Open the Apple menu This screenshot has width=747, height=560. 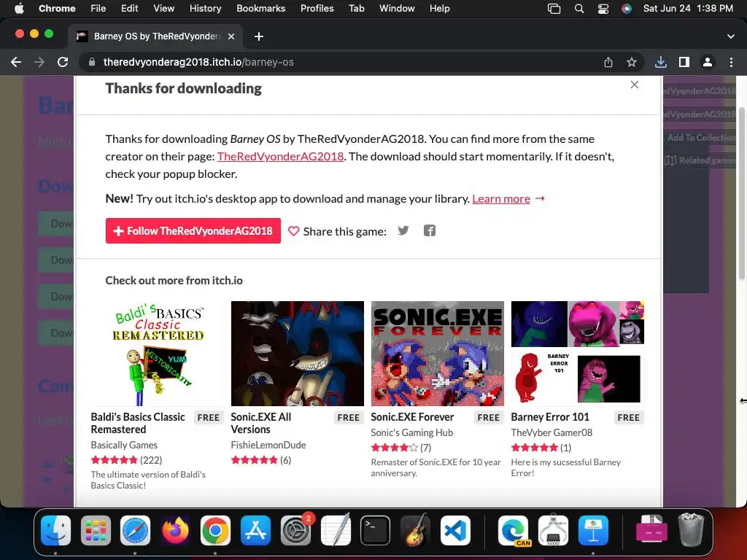(19, 8)
